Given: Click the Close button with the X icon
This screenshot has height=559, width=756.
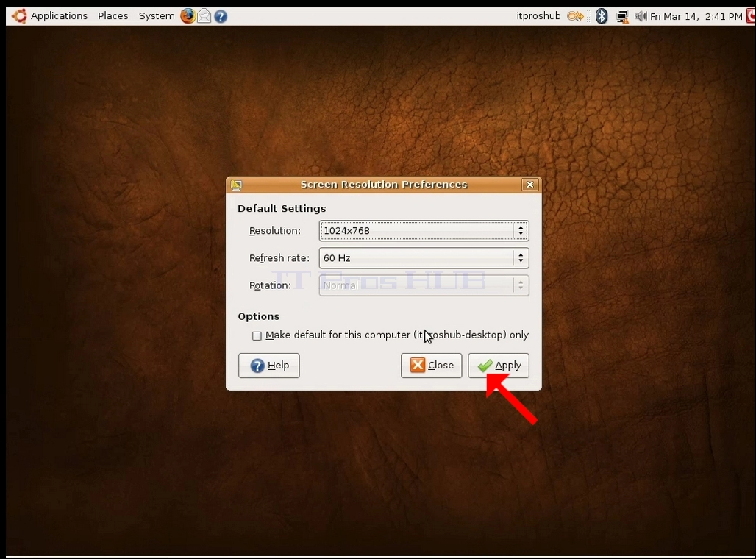Looking at the screenshot, I should click(431, 366).
